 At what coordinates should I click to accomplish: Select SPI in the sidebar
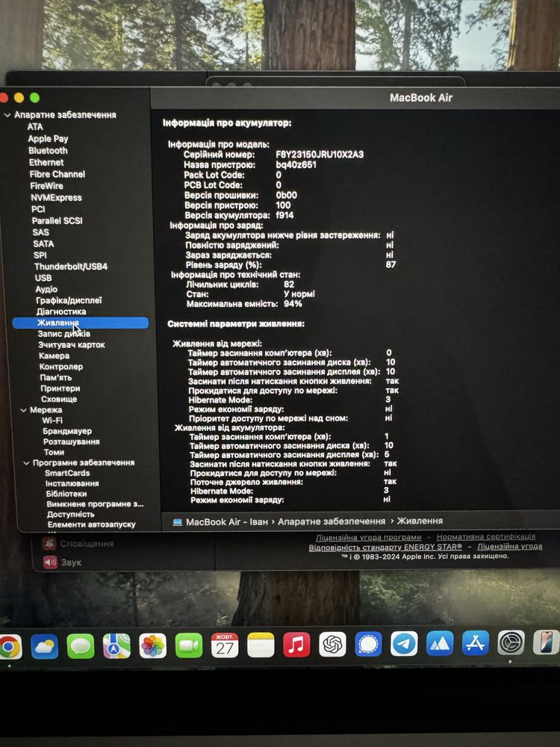[x=40, y=255]
